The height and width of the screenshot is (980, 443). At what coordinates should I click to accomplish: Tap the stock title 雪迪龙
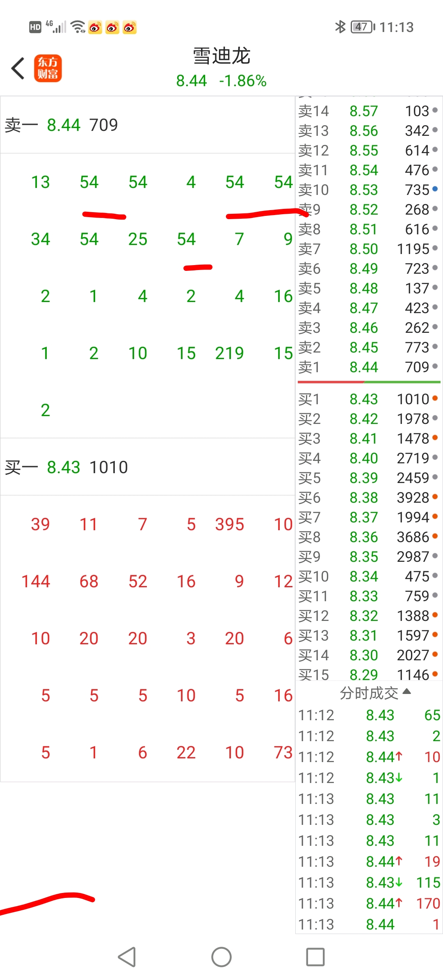[x=221, y=56]
